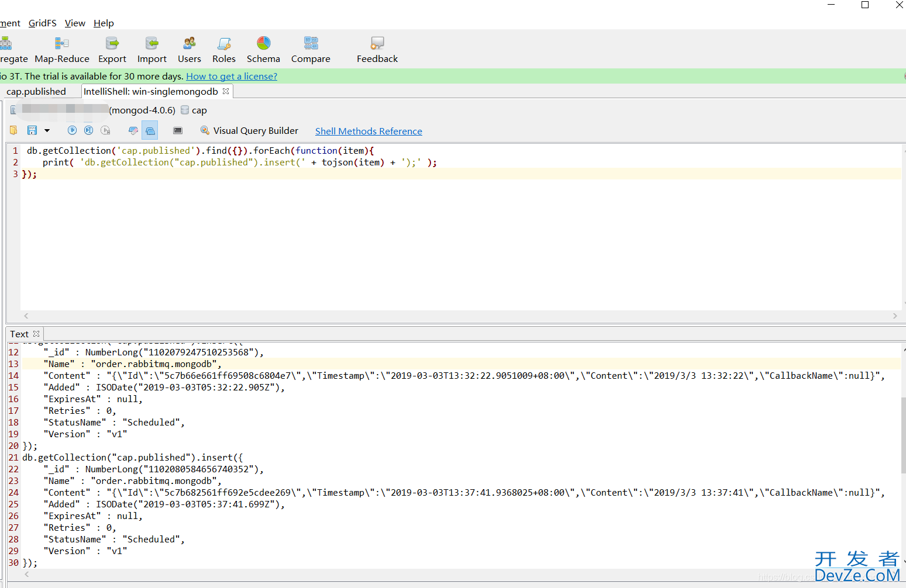Click the "ExpiresAt" : null line 16
The width and height of the screenshot is (906, 588).
point(93,399)
